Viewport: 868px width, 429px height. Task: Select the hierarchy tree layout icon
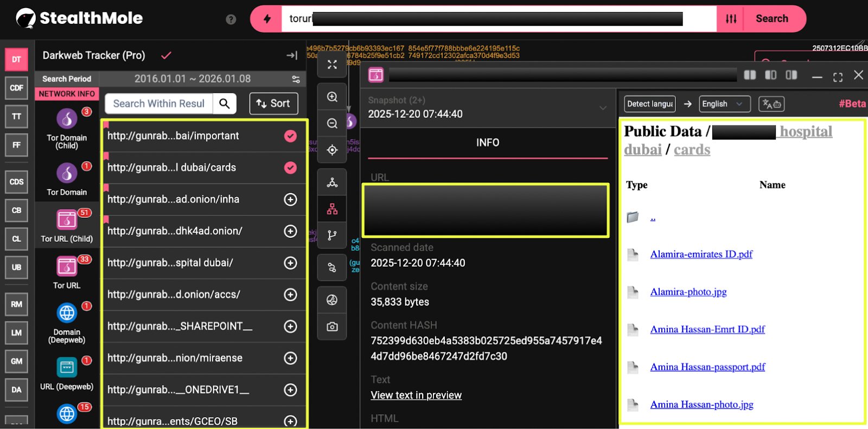[x=332, y=209]
